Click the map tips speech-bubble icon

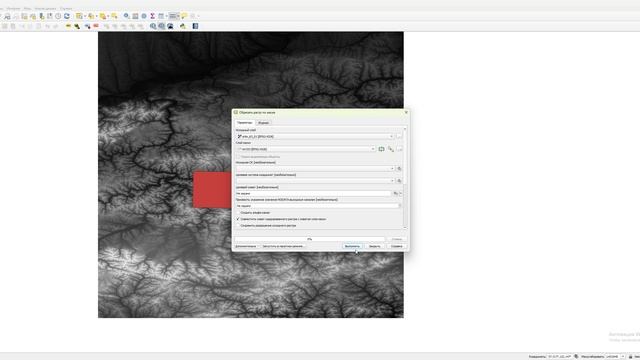184,16
